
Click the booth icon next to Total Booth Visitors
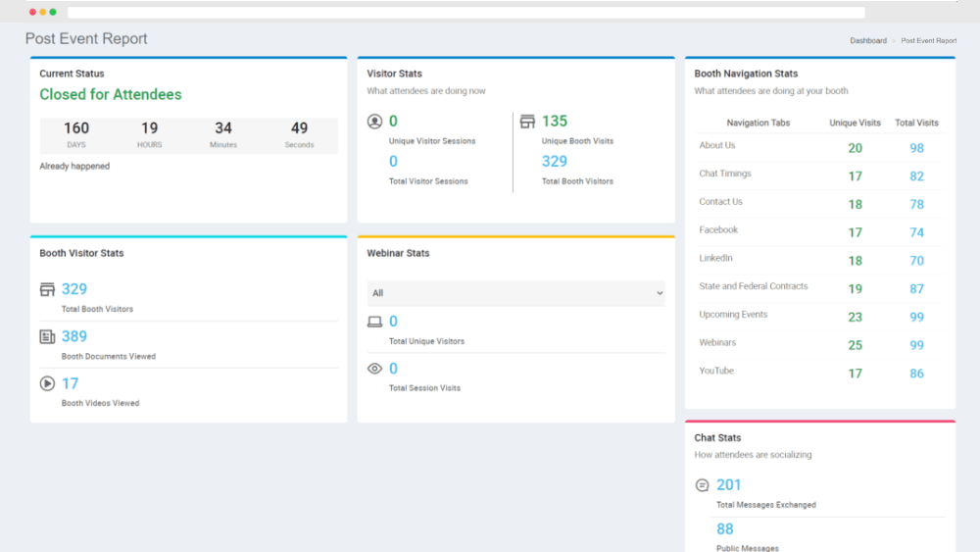click(47, 289)
